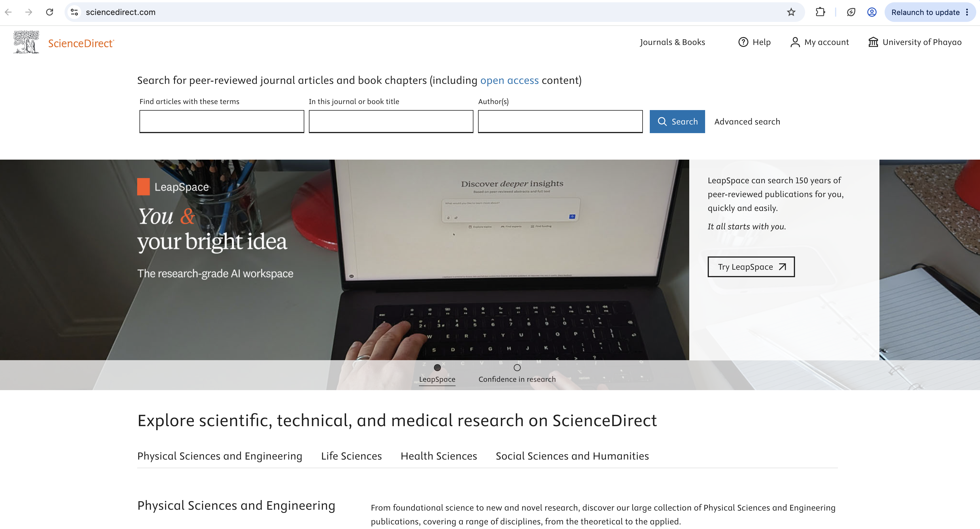Open the Chrome profile avatar icon

click(x=872, y=12)
